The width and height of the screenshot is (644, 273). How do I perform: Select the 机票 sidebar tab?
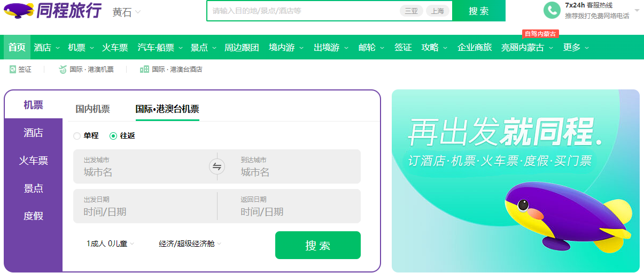pyautogui.click(x=33, y=105)
